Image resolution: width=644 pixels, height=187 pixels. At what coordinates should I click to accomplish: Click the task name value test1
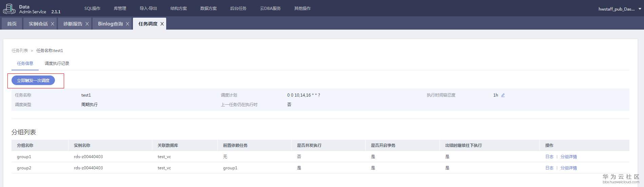[86, 95]
